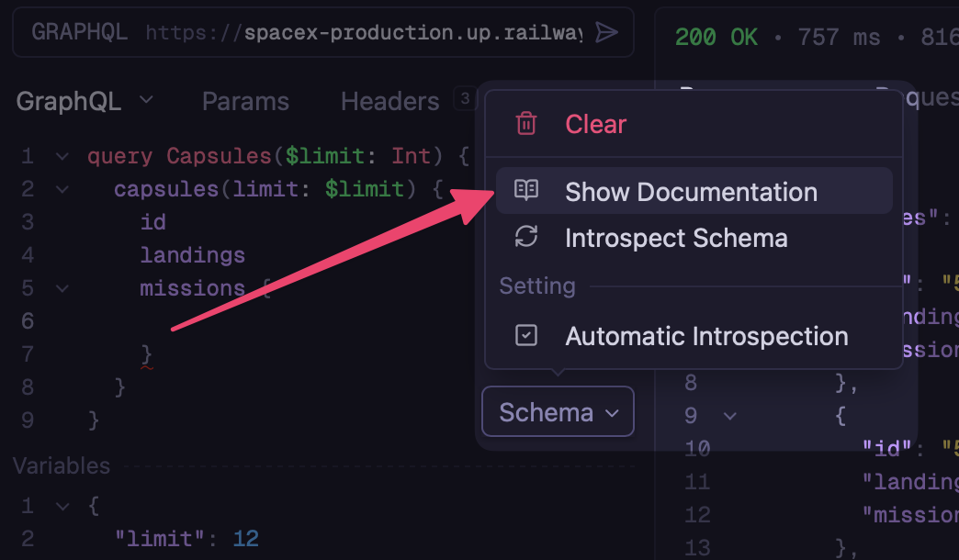Click the limit value 12 in Variables
Image resolution: width=959 pixels, height=560 pixels.
pyautogui.click(x=245, y=538)
